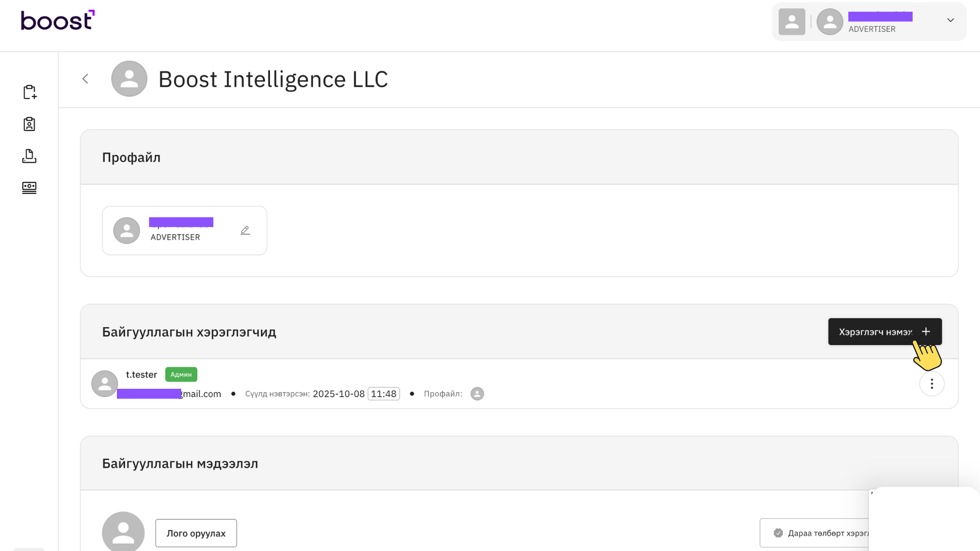The width and height of the screenshot is (980, 551).
Task: Expand the account dropdown chevron
Action: click(x=950, y=20)
